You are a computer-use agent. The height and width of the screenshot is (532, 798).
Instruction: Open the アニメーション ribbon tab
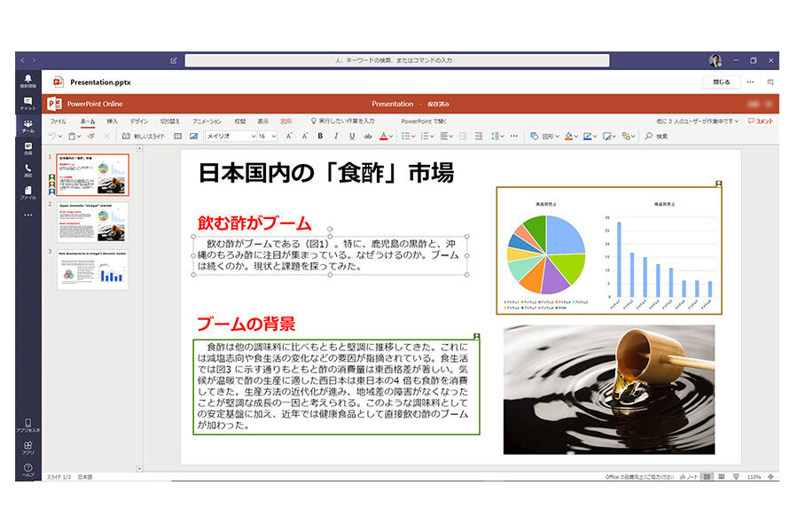pyautogui.click(x=207, y=121)
